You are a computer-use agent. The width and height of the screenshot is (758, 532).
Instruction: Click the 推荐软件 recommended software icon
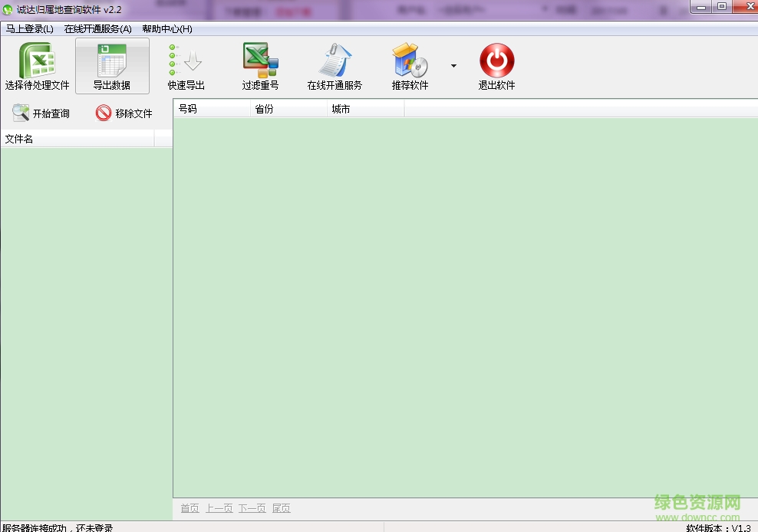(x=410, y=61)
